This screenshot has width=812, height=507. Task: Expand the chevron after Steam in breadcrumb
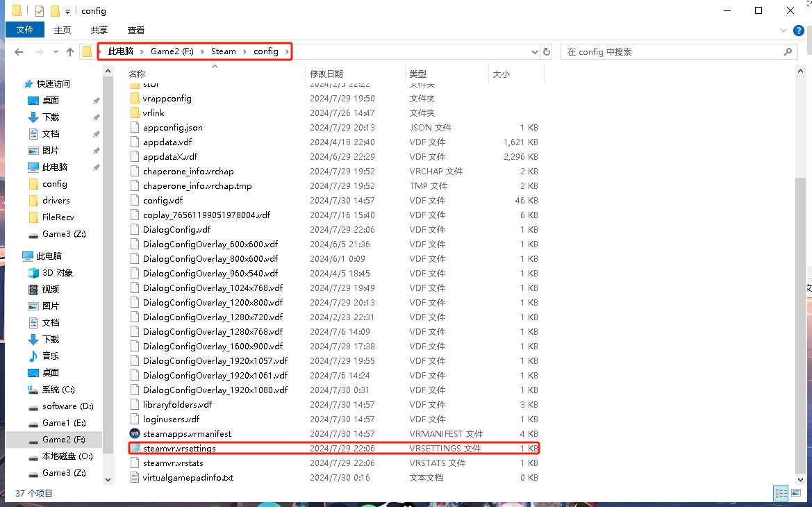click(245, 51)
